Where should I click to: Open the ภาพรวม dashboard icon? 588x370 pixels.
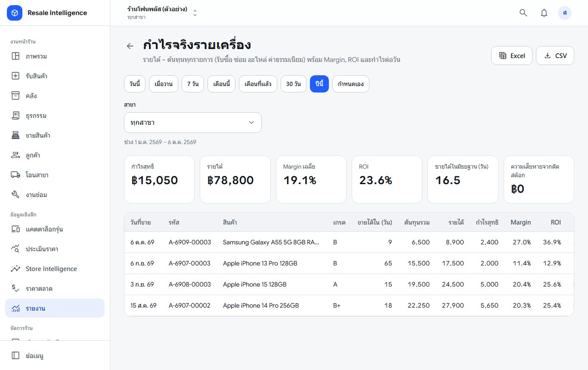click(15, 56)
